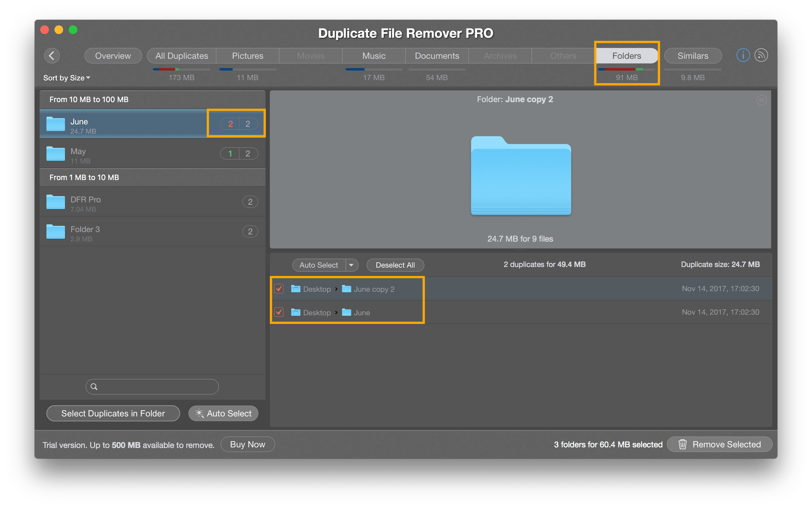Click Auto Select above the duplicates list

319,265
